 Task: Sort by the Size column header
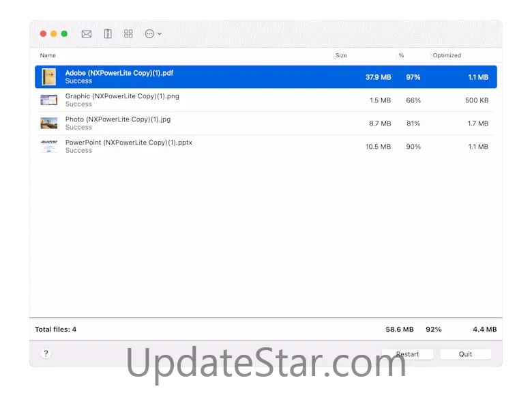click(341, 55)
